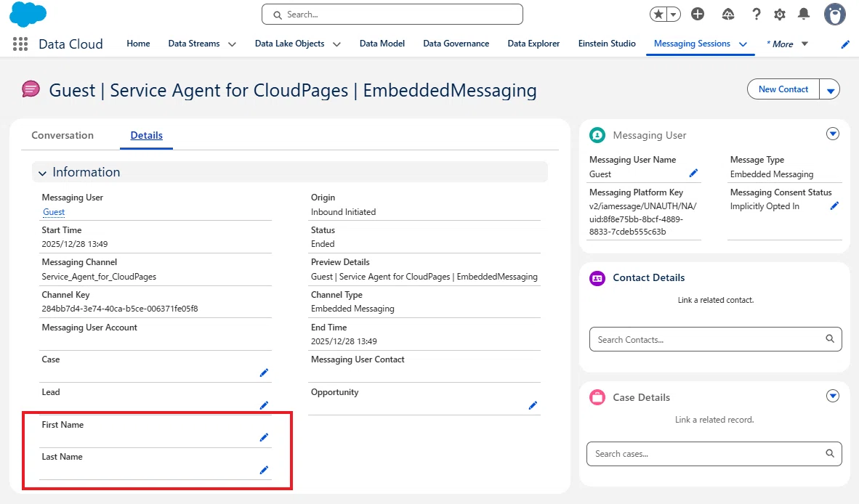Click the messaging session record icon
Screen dimensions: 859x504
31,89
